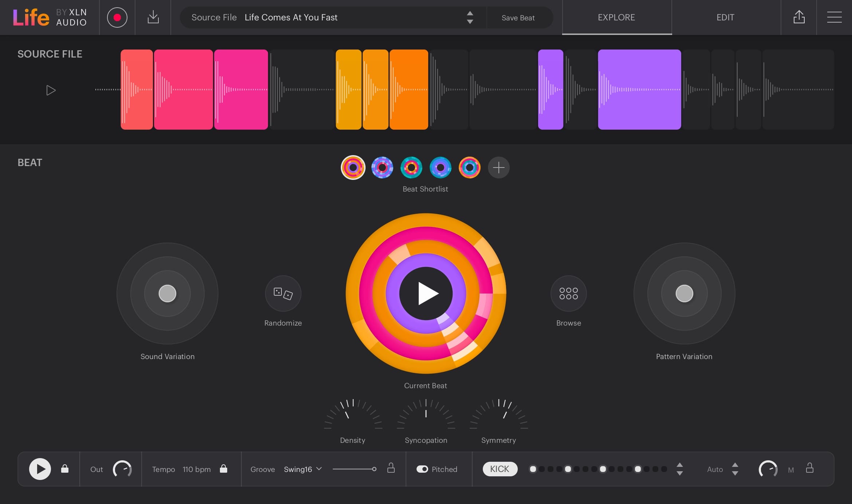This screenshot has height=504, width=852.
Task: Select the EXPLORE tab
Action: (616, 17)
